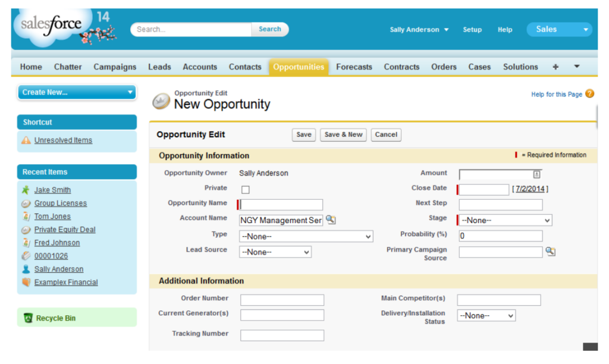609x364 pixels.
Task: Click the Next Step field
Action: click(501, 205)
